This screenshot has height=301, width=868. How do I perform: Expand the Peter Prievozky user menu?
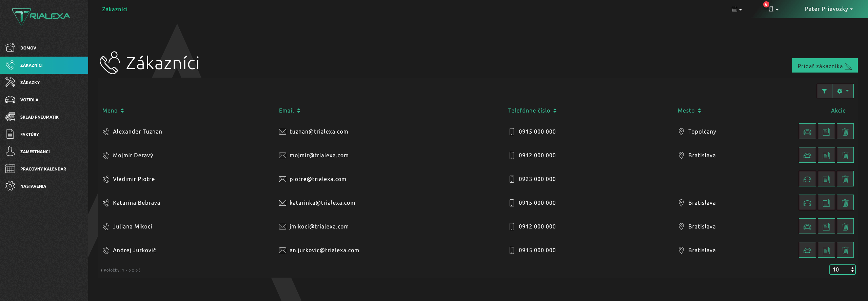(828, 9)
